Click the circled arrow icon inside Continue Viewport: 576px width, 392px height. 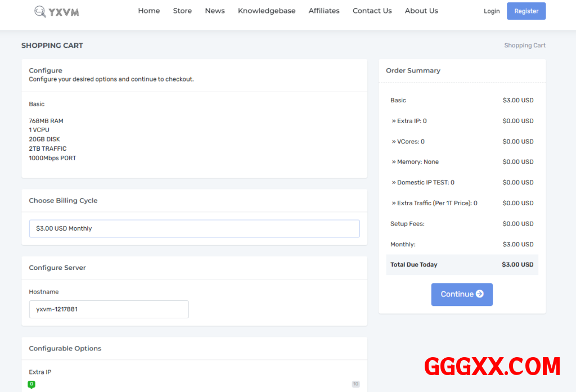[x=479, y=294]
